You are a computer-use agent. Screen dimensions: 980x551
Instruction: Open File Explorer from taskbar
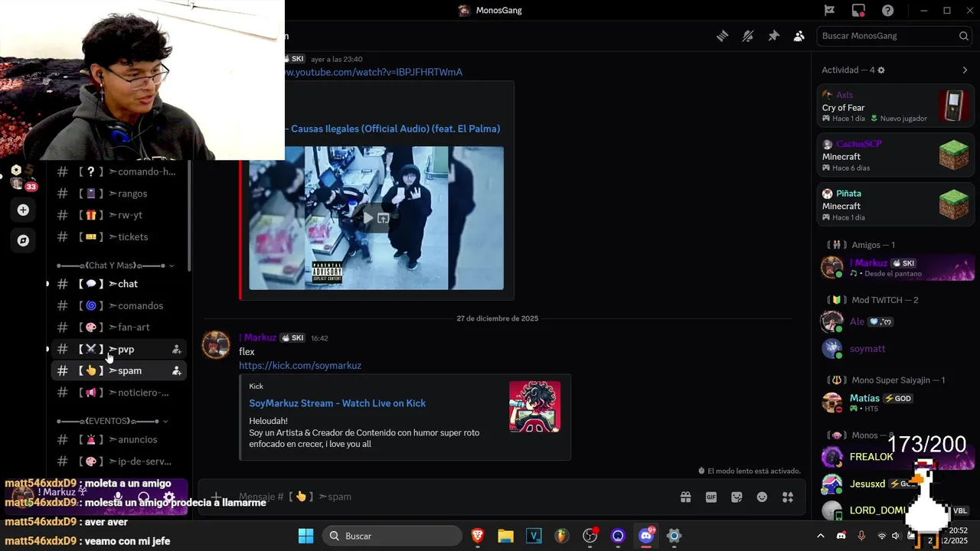(505, 536)
